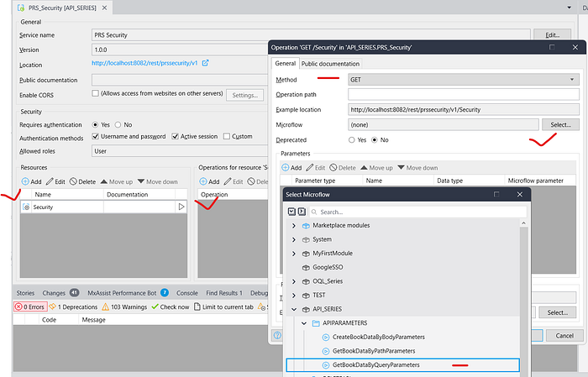Click the 0 Errors filter icon
Image resolution: width=588 pixels, height=377 pixels.
click(19, 306)
